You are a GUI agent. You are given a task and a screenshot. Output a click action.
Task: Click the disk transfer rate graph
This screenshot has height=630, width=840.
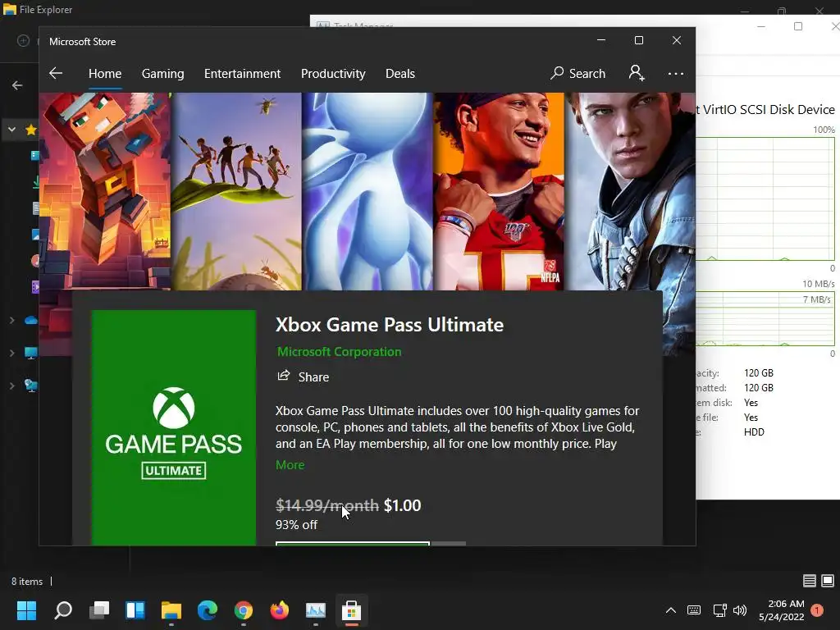(765, 318)
